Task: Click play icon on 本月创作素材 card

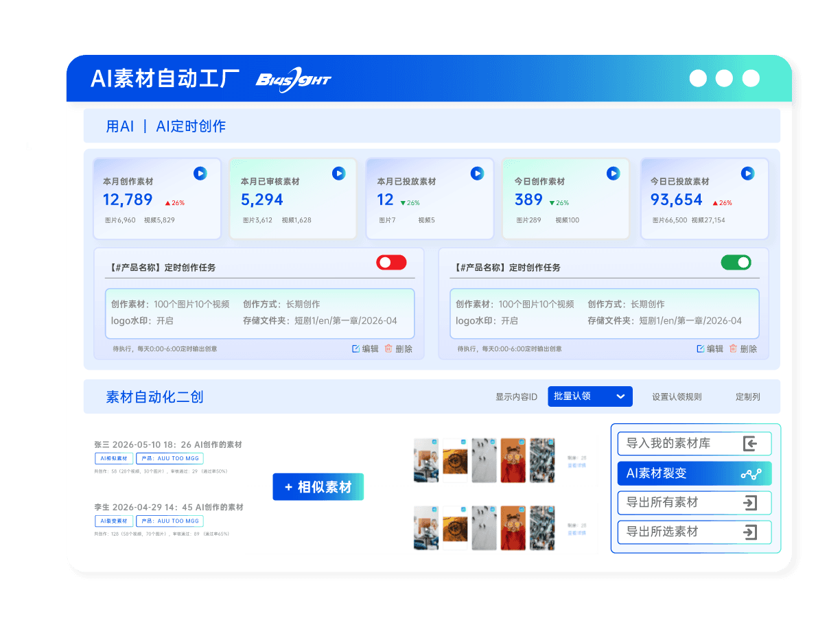Action: pyautogui.click(x=200, y=174)
